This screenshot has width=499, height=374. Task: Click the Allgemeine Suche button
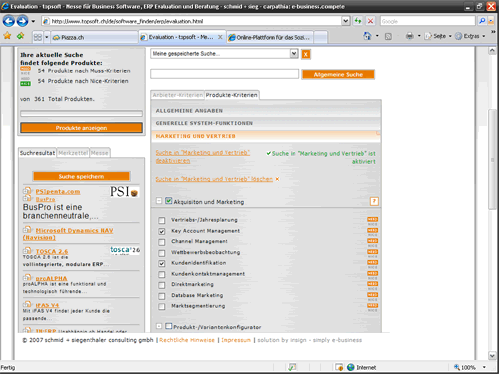click(338, 75)
